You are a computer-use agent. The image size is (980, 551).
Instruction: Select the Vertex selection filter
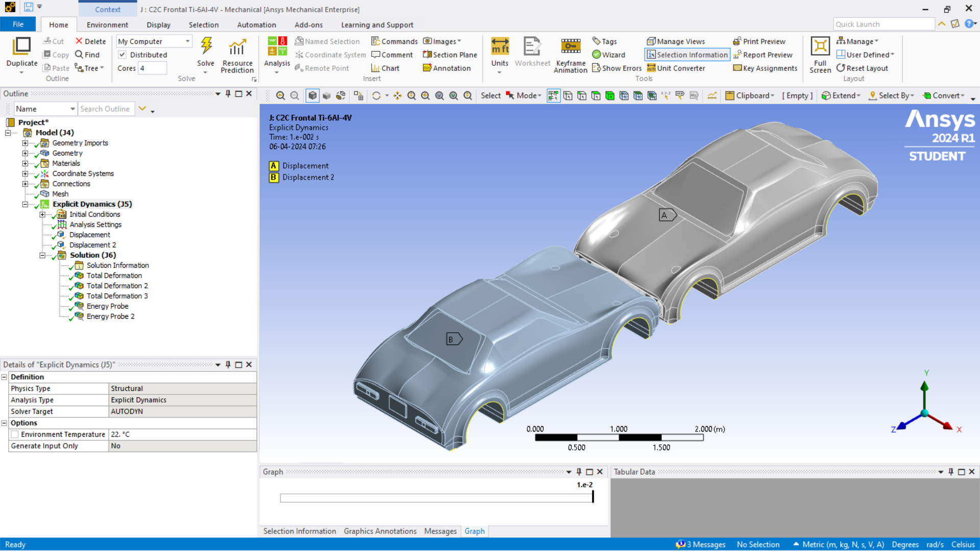coord(568,95)
